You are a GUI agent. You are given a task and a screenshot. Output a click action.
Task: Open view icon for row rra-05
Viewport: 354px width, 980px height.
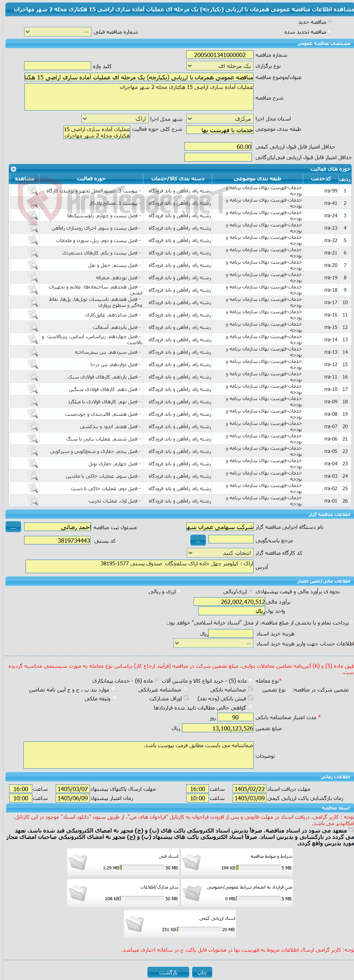(x=33, y=451)
